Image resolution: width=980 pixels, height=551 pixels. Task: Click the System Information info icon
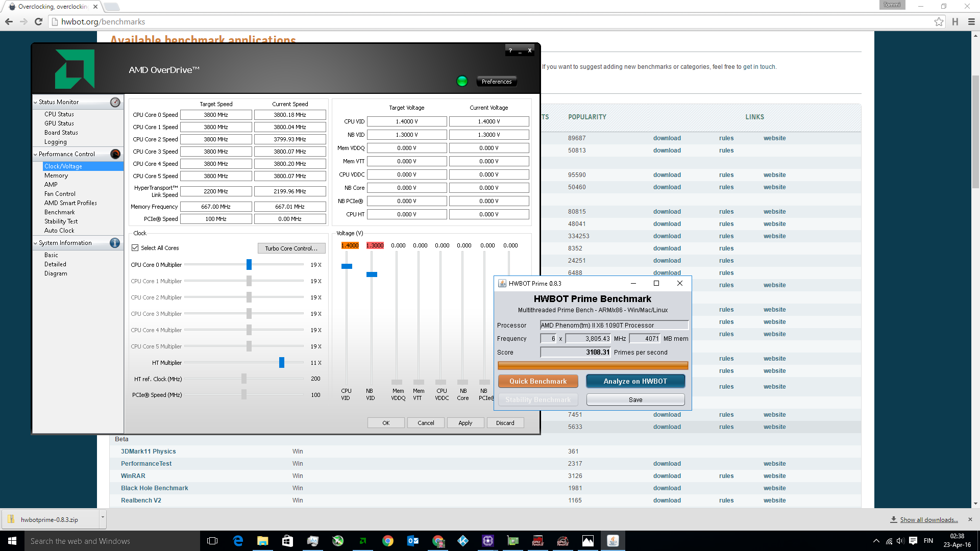pyautogui.click(x=115, y=243)
